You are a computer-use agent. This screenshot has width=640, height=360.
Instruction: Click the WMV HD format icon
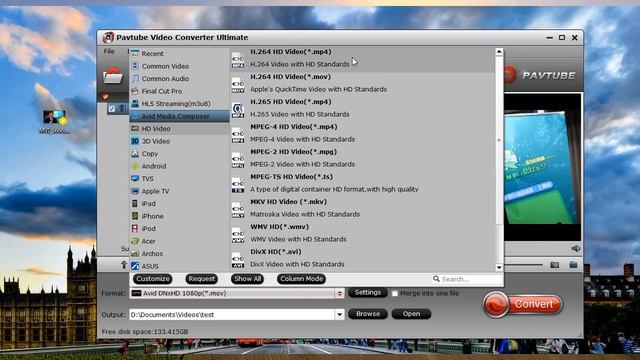click(238, 235)
